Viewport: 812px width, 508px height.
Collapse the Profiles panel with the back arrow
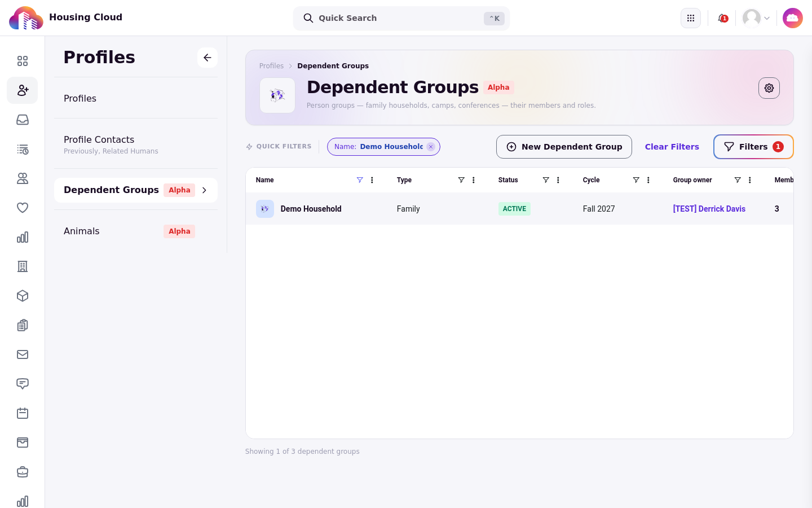[x=208, y=58]
